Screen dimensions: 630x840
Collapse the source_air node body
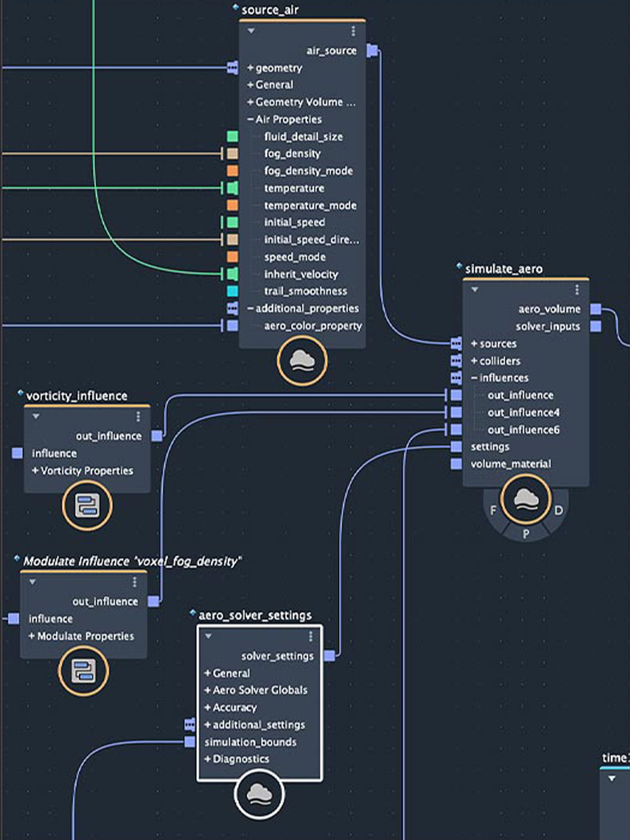tap(250, 31)
